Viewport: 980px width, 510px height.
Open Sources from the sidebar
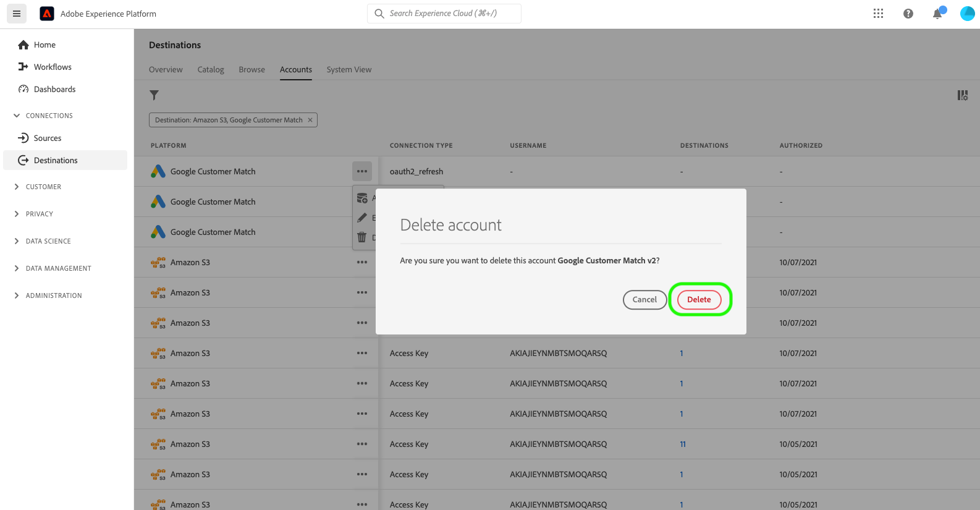(48, 138)
